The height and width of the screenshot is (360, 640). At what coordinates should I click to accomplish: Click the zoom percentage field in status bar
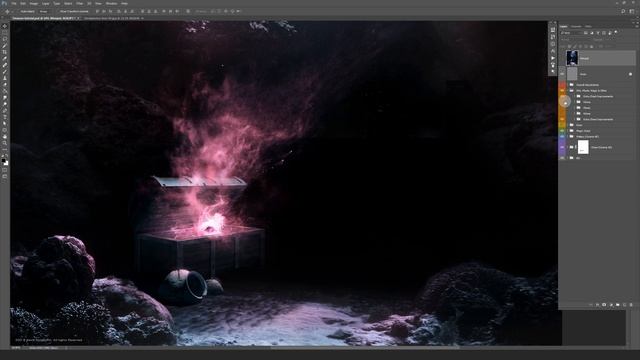(16, 348)
